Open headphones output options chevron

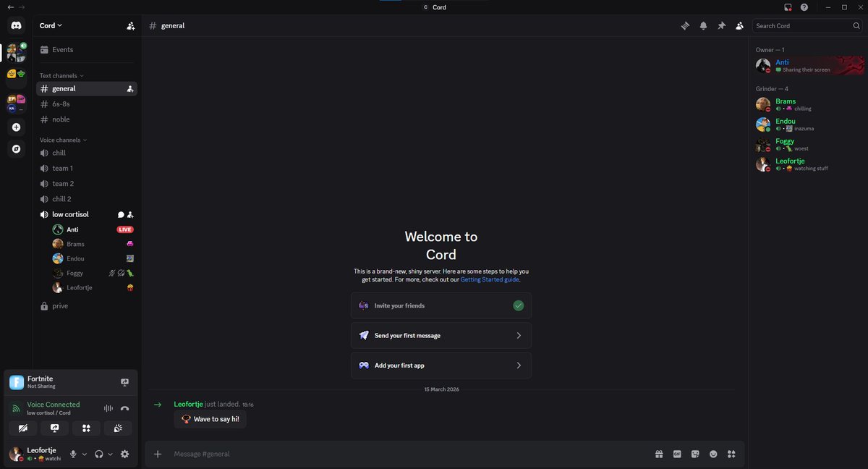coord(110,454)
